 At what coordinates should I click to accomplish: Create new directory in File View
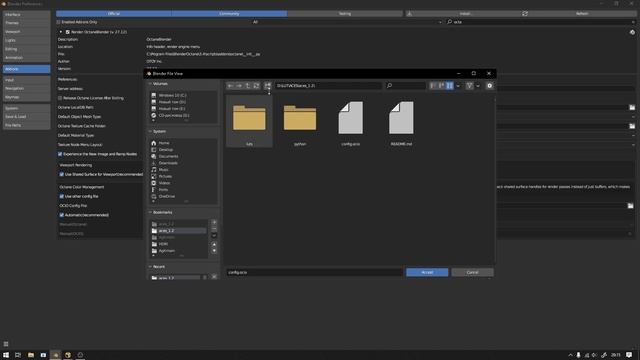point(268,86)
